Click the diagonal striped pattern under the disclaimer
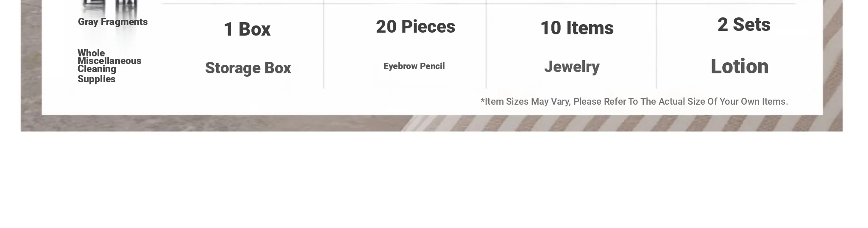 (x=619, y=123)
